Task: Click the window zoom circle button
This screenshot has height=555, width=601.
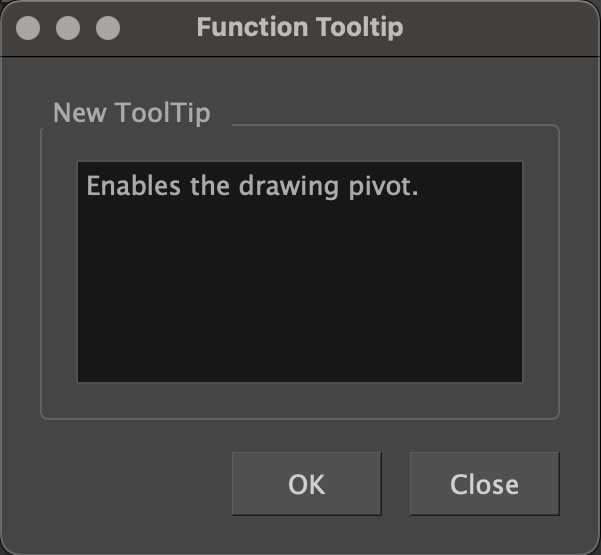Action: click(x=107, y=28)
